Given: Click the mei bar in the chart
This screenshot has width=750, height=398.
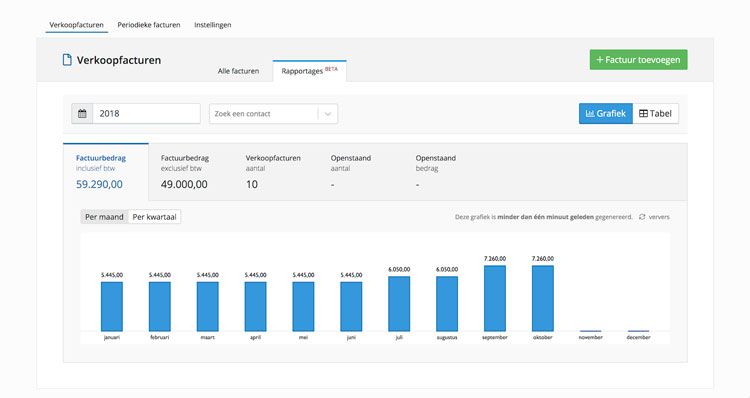Looking at the screenshot, I should tap(303, 307).
